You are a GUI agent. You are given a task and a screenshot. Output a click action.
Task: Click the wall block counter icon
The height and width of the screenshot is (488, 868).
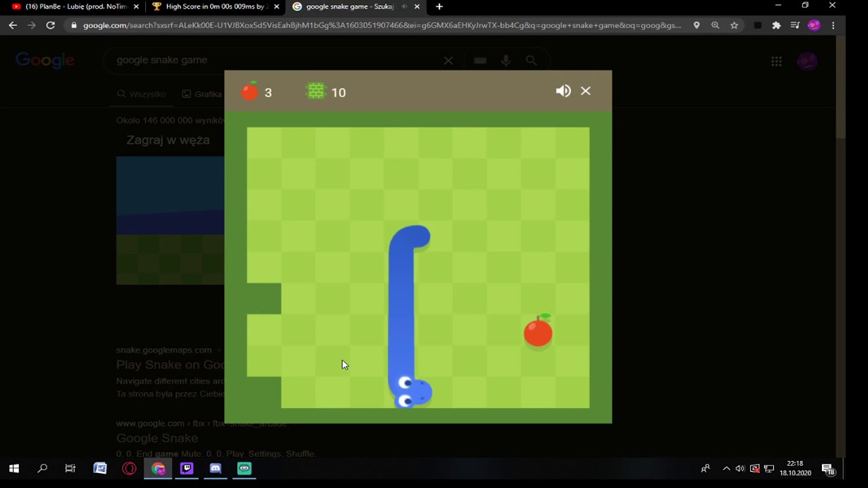pyautogui.click(x=316, y=91)
